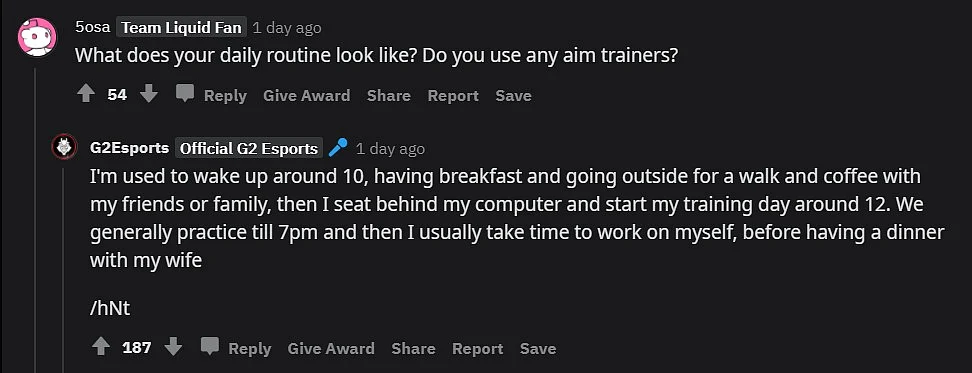Downvote the G2Esports reply
Screen dimensions: 972x373
point(174,347)
